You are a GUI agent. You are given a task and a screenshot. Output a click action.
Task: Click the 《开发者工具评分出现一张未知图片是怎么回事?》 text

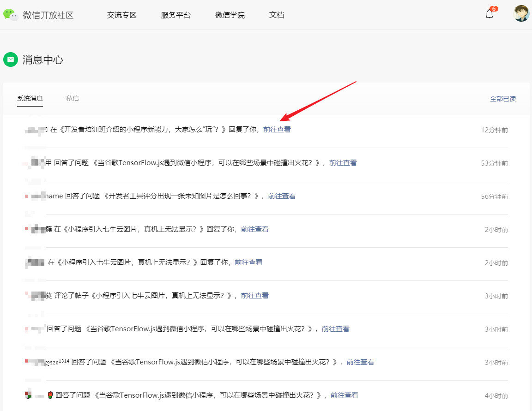(x=181, y=196)
